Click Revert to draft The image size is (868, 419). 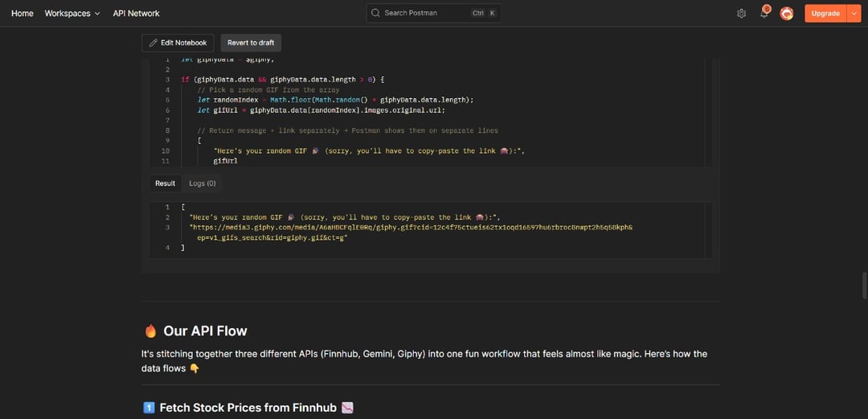[251, 43]
